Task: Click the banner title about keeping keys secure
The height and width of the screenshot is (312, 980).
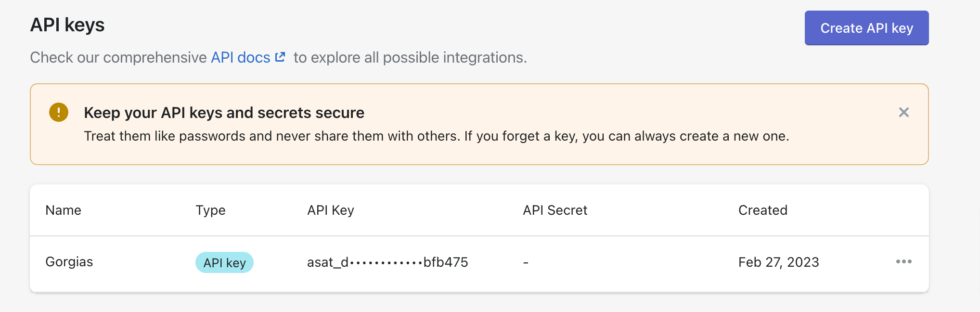Action: click(x=224, y=113)
